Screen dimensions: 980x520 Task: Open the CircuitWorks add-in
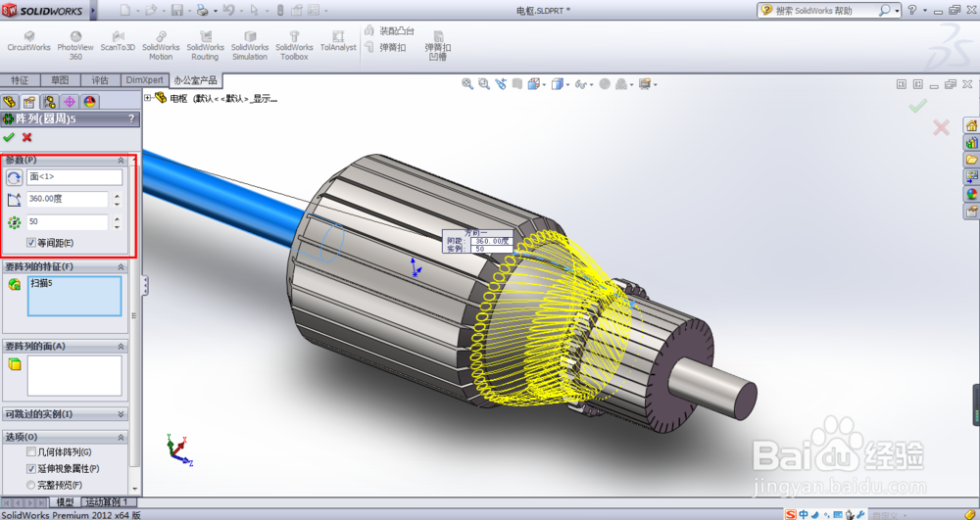(x=28, y=41)
